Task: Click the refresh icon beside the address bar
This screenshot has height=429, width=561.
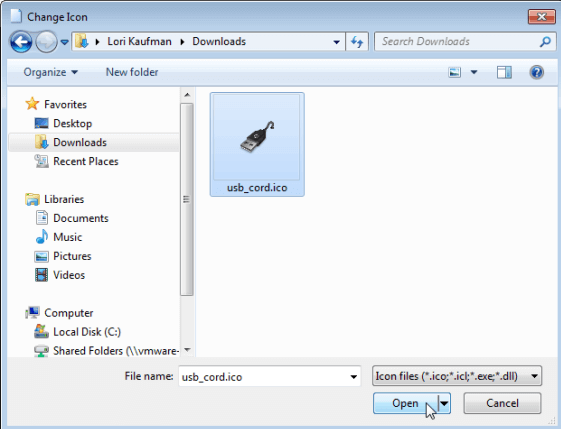Action: pyautogui.click(x=357, y=42)
